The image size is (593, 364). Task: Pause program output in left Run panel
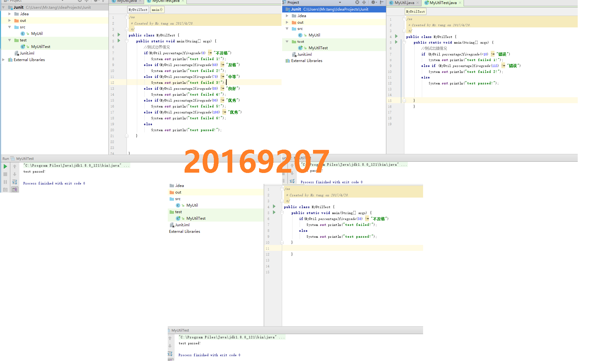pyautogui.click(x=5, y=182)
